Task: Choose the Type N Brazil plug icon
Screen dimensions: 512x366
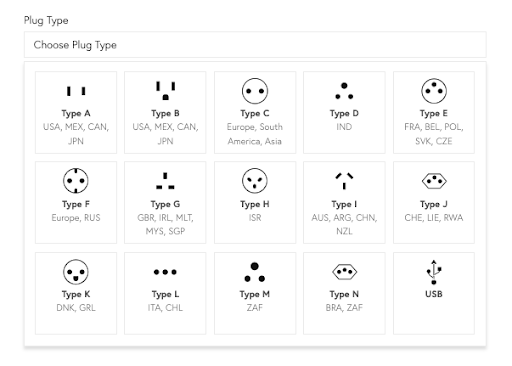Action: pyautogui.click(x=344, y=272)
